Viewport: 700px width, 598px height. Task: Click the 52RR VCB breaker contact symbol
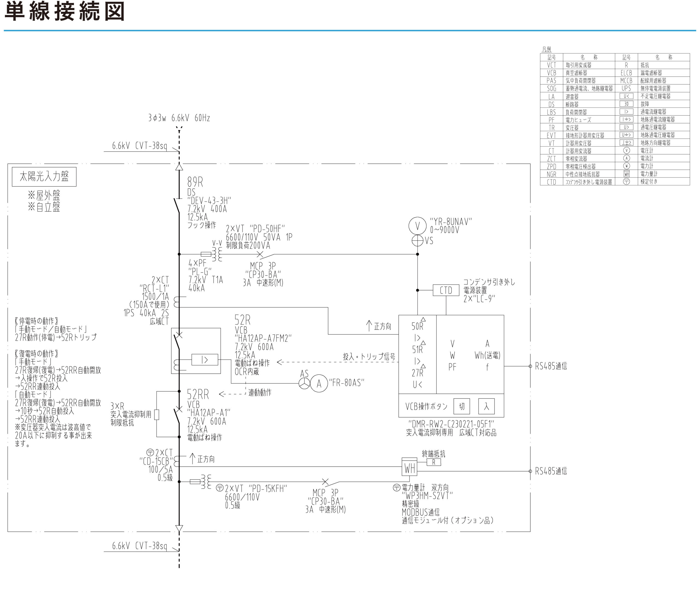(x=177, y=416)
